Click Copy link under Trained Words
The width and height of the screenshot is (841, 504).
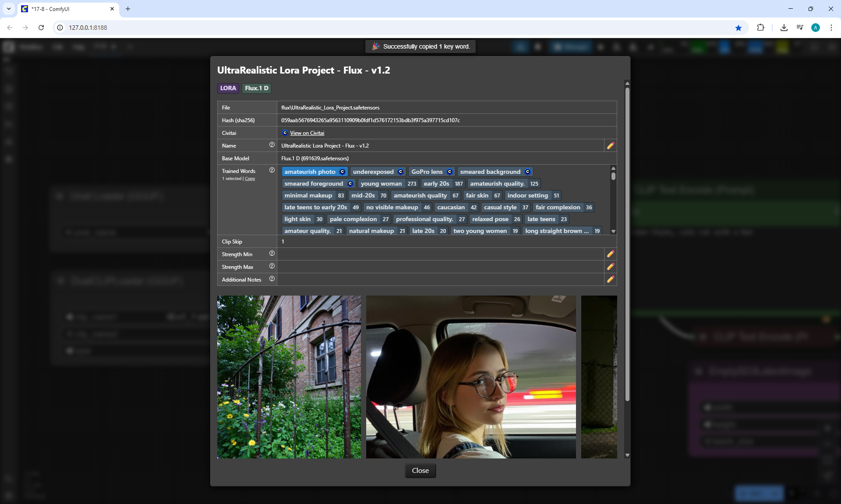click(250, 179)
